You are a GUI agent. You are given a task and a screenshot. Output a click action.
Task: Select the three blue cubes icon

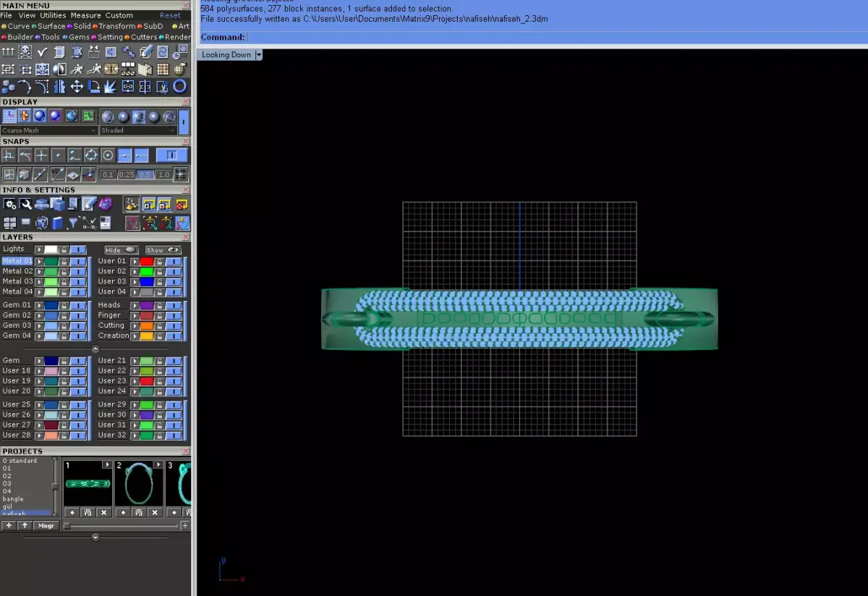click(8, 86)
